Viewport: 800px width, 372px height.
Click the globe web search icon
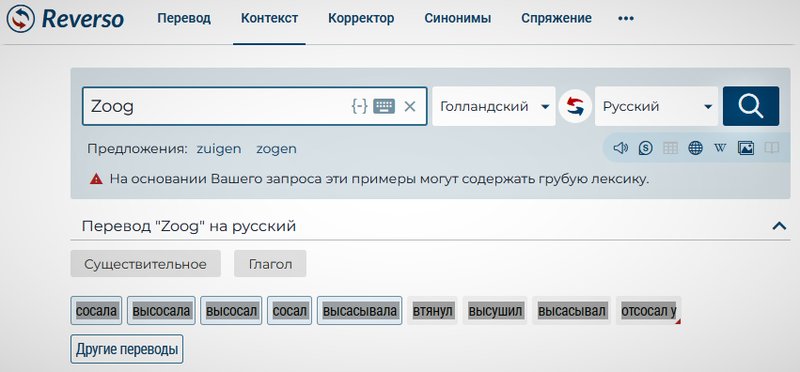[x=695, y=148]
